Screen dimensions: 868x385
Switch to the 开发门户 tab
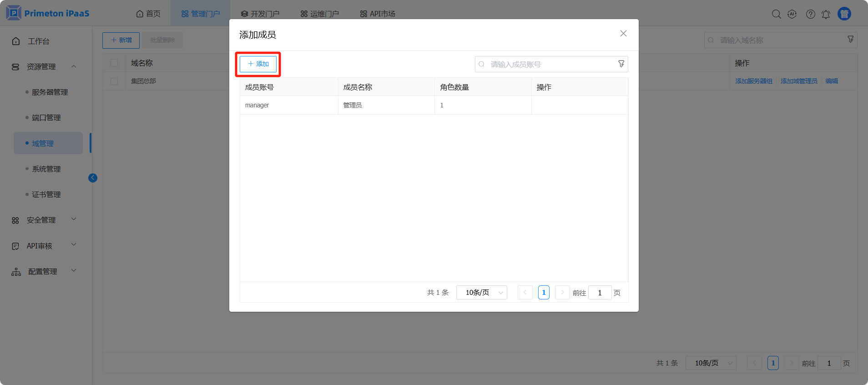260,14
